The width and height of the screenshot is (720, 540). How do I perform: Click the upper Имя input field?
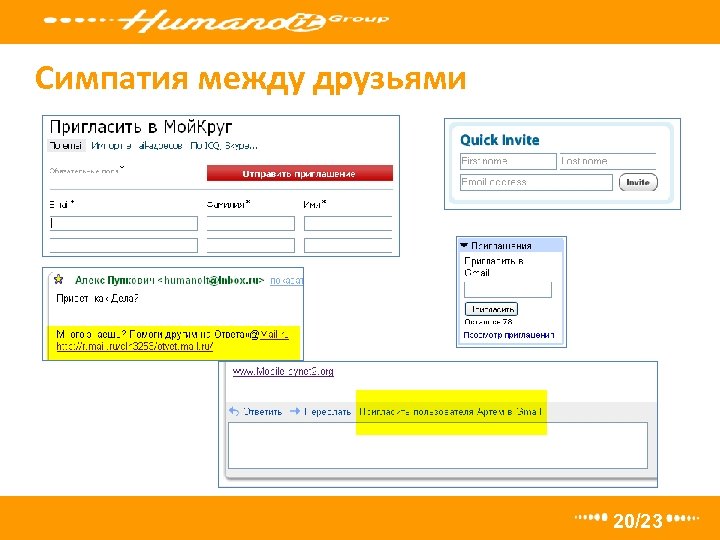[x=348, y=223]
